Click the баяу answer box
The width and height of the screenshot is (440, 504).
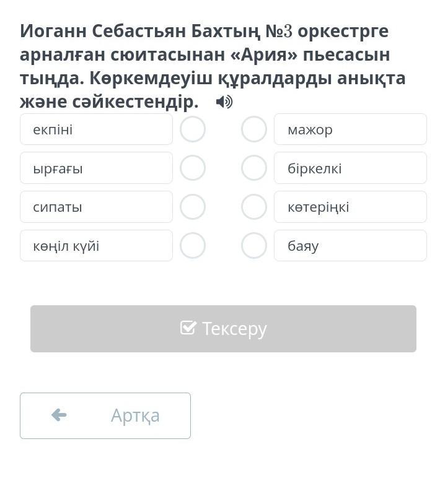point(350,246)
